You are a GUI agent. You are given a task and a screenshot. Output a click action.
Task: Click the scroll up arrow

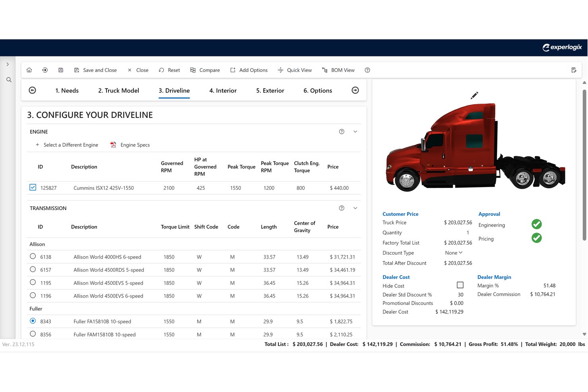[584, 83]
